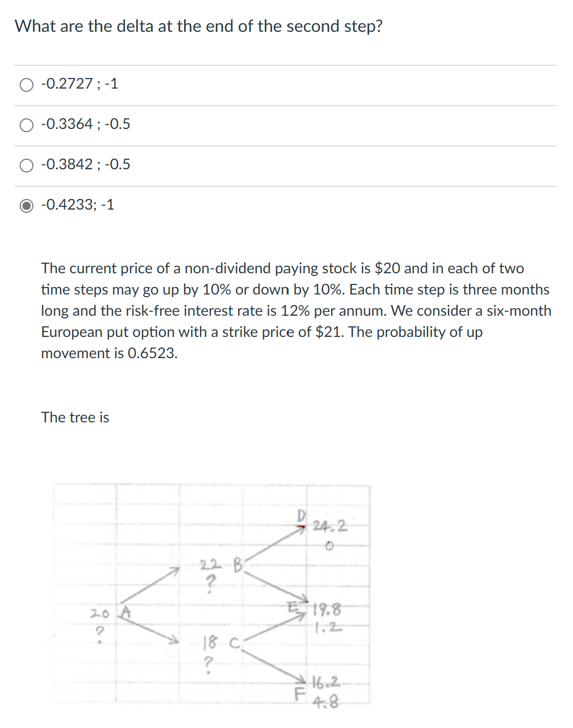573x728 pixels.
Task: Click the question mark below node B
Action: pos(210,583)
